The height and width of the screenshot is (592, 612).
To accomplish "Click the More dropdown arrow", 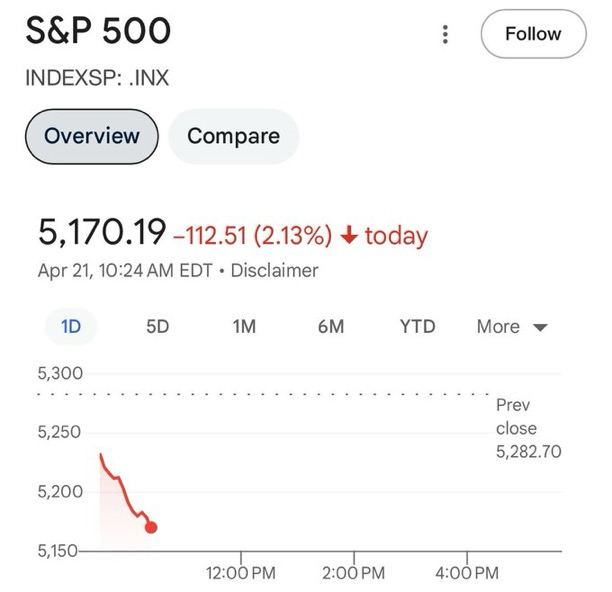I will click(541, 328).
